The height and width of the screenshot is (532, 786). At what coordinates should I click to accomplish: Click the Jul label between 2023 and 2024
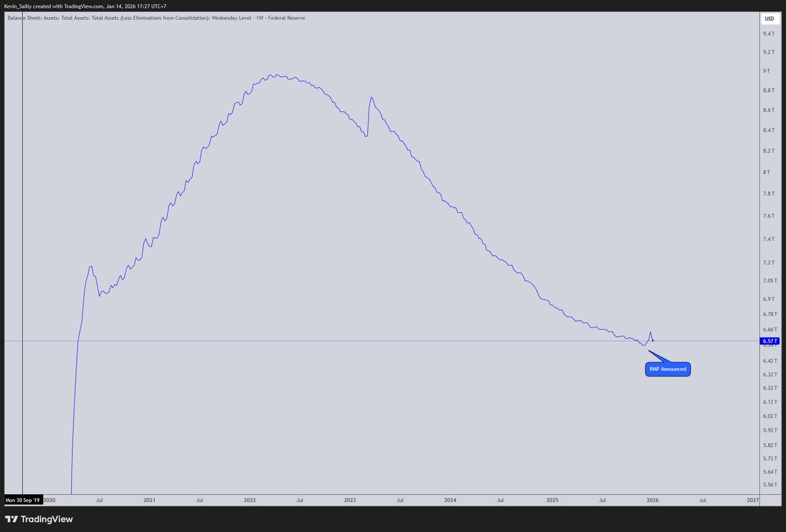point(400,500)
